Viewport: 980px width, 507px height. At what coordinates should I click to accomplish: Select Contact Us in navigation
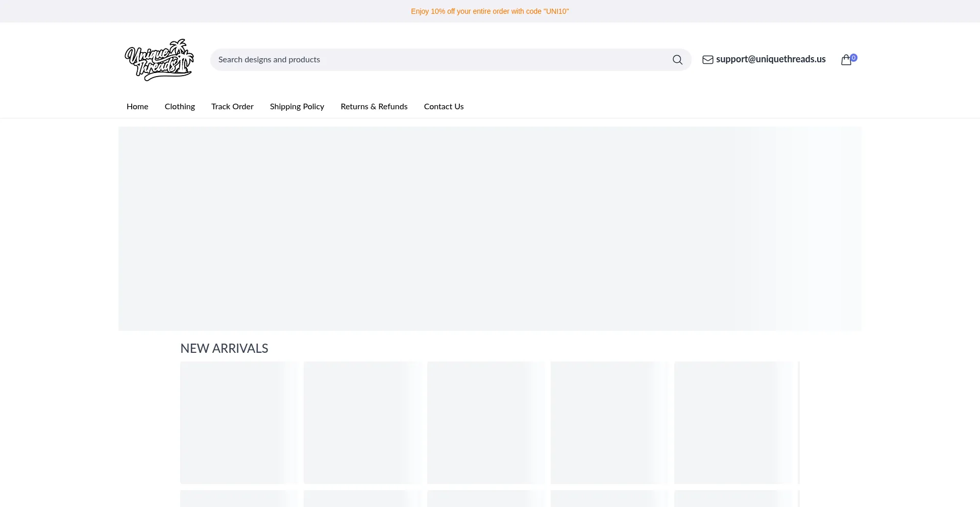click(x=444, y=106)
